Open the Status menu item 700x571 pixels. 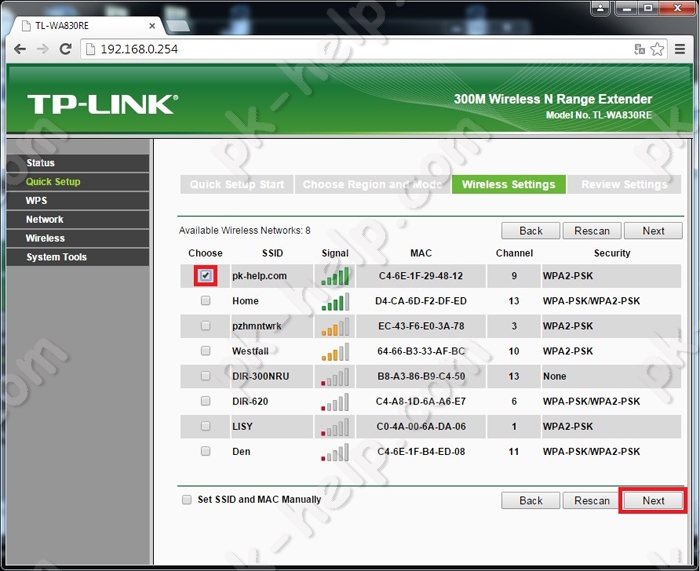pos(78,163)
